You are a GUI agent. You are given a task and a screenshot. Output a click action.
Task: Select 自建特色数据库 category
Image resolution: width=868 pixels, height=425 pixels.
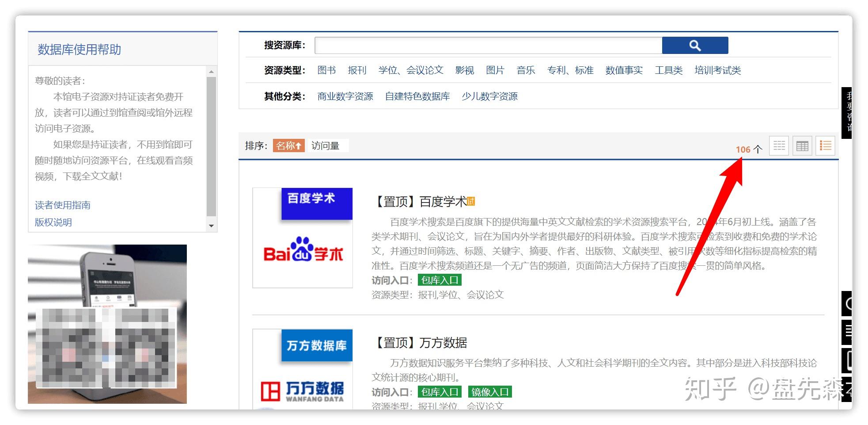pos(417,96)
